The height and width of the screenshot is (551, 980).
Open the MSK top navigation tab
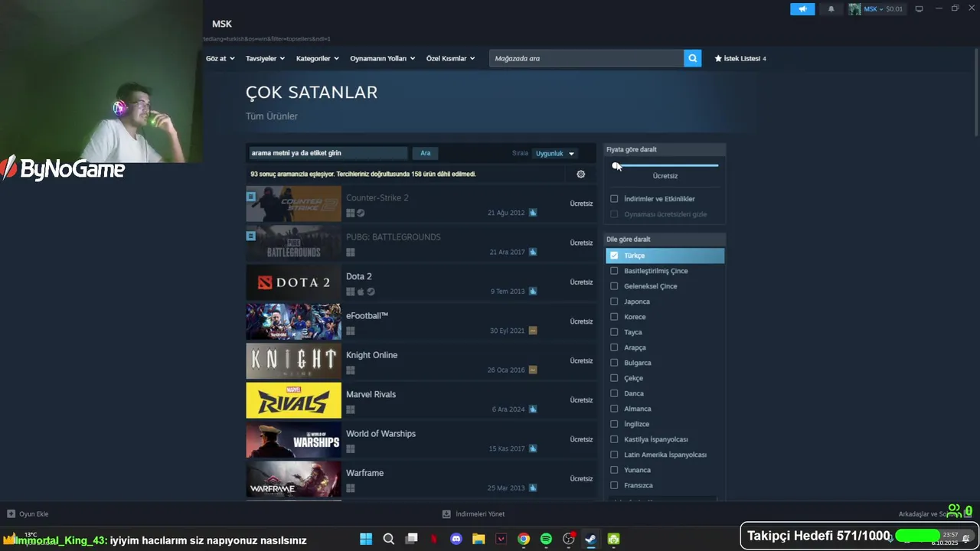tap(222, 24)
